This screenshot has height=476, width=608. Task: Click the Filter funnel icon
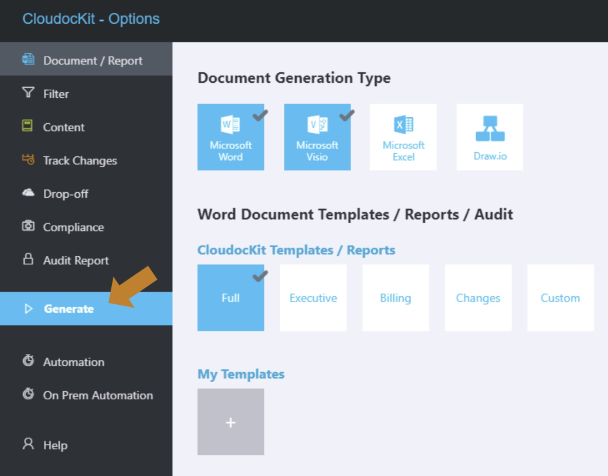28,92
